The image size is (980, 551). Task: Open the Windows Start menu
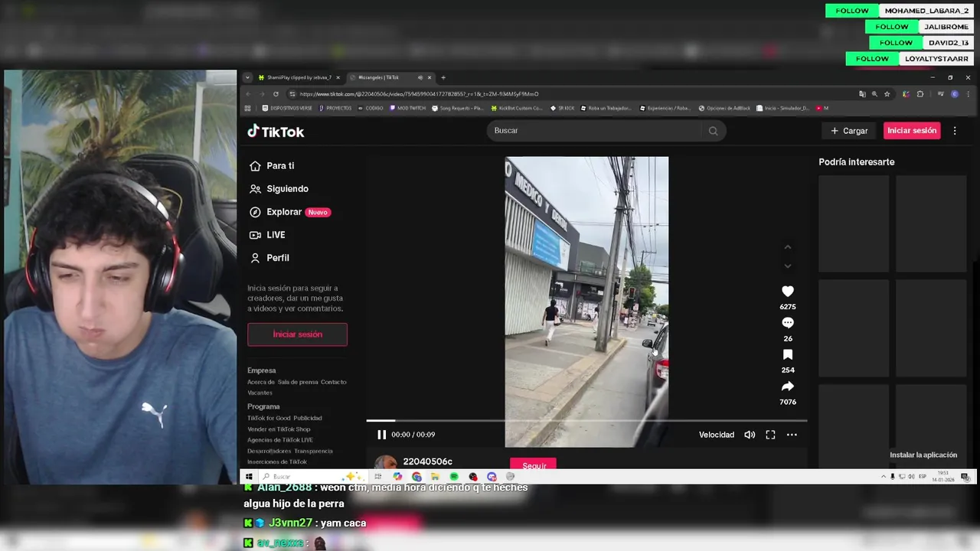(x=248, y=477)
